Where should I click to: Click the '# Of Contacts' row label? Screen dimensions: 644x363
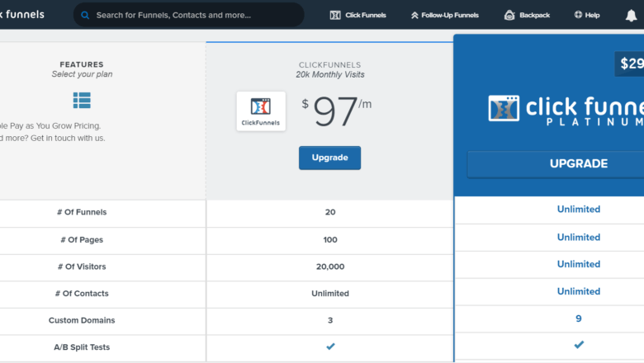82,293
